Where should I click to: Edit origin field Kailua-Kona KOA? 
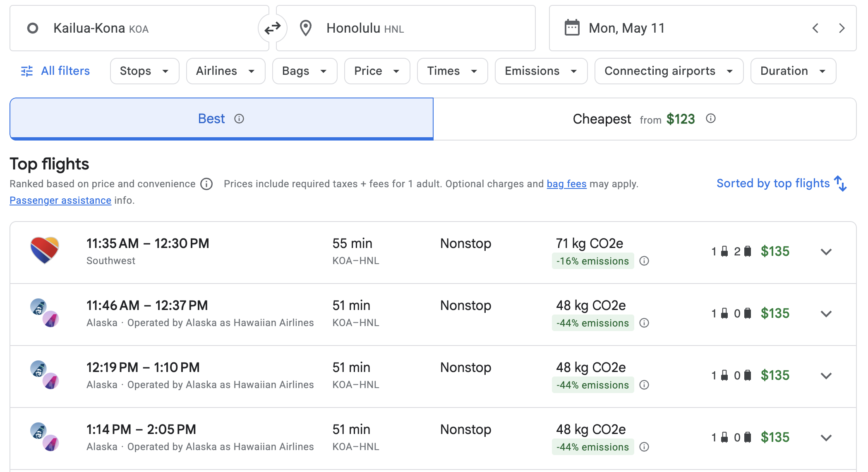pyautogui.click(x=139, y=28)
